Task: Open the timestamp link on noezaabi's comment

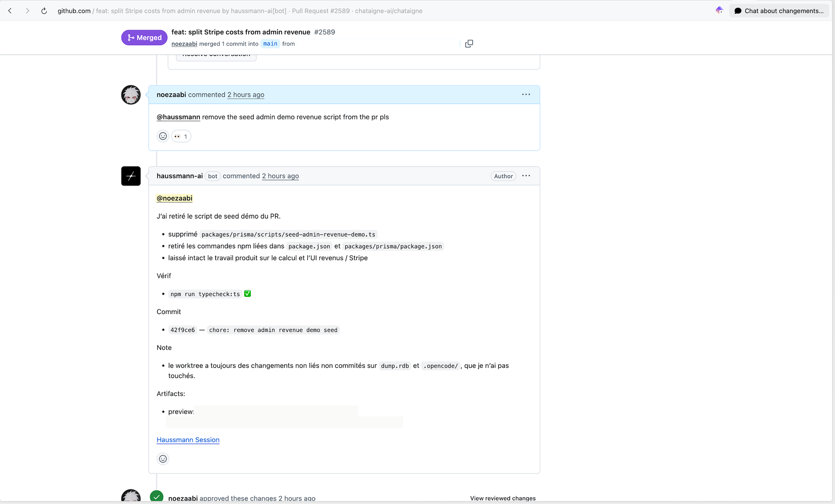Action: [246, 95]
